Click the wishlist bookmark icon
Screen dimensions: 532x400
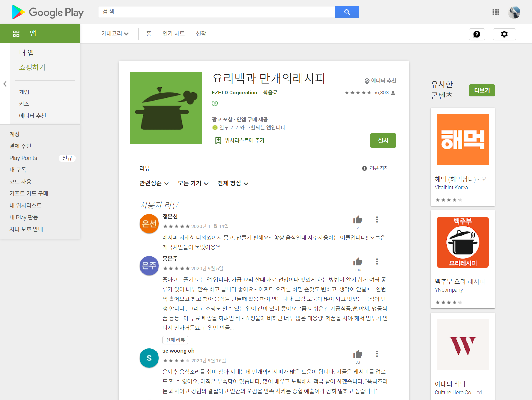(218, 140)
